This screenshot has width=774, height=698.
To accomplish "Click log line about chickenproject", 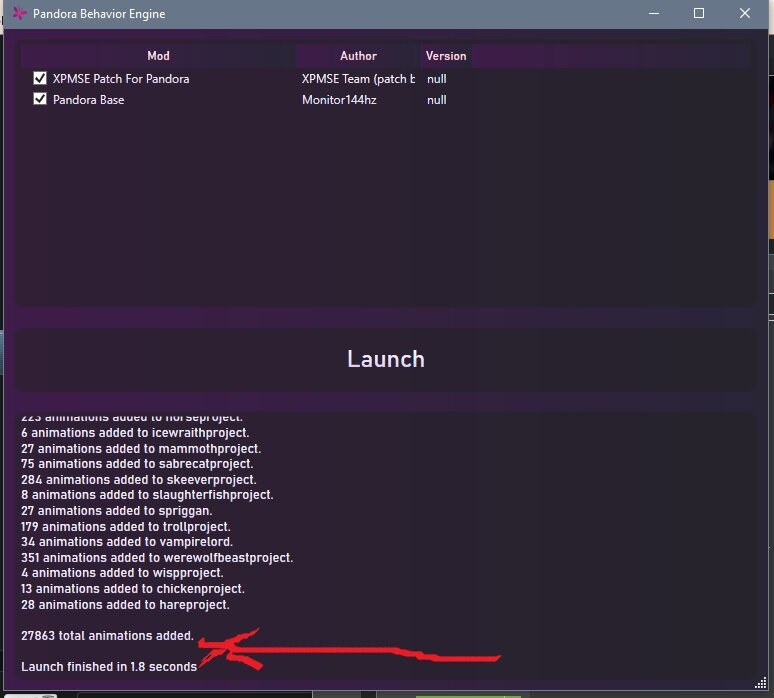I will coord(132,588).
